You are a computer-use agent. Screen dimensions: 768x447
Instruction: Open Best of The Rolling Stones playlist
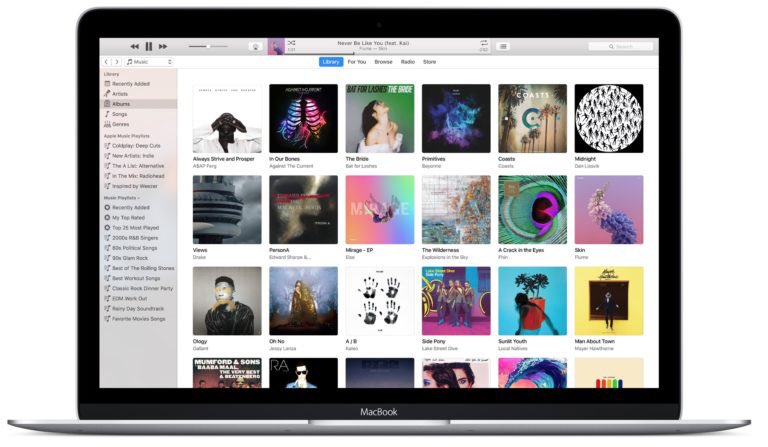(x=139, y=268)
